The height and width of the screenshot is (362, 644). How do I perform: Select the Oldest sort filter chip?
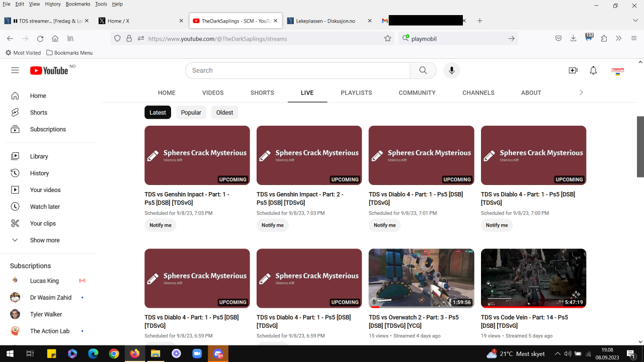pos(224,113)
